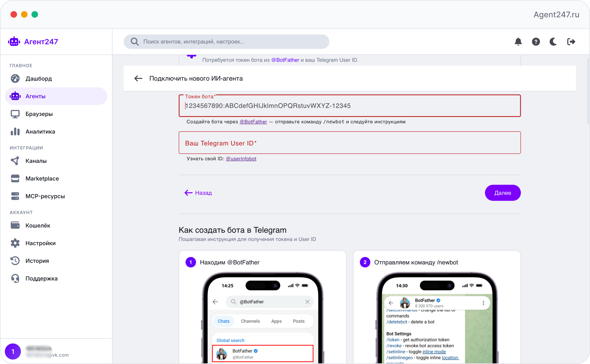Viewport: 590px width, 364px height.
Task: Click the search magnifier icon
Action: tap(135, 42)
